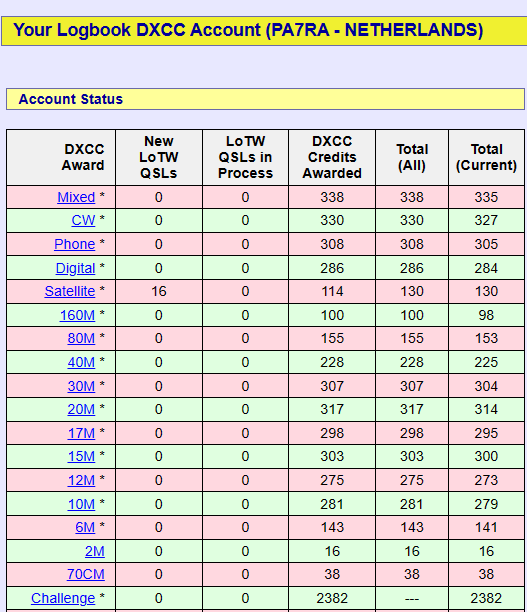
Task: Open the 10M band award link
Action: pyautogui.click(x=81, y=504)
